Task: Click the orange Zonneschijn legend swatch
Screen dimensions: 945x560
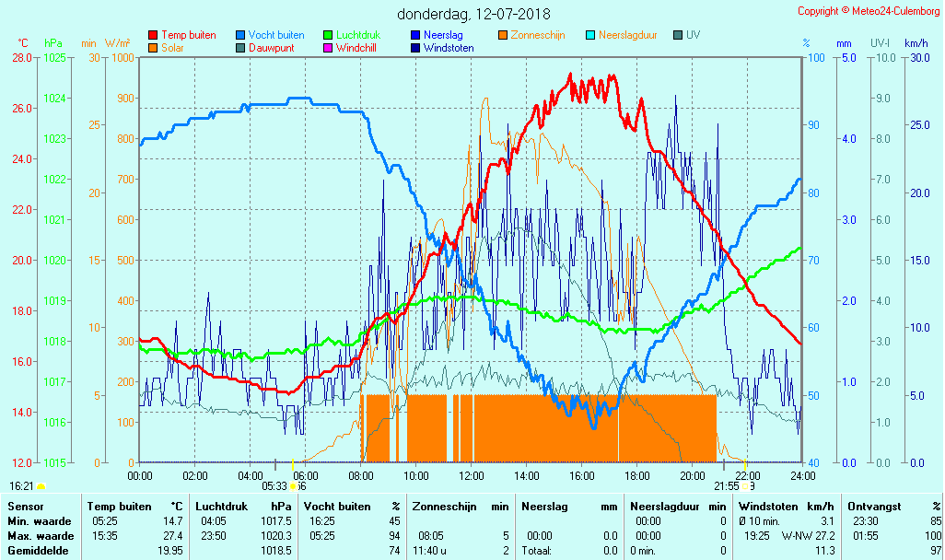Action: click(x=503, y=35)
